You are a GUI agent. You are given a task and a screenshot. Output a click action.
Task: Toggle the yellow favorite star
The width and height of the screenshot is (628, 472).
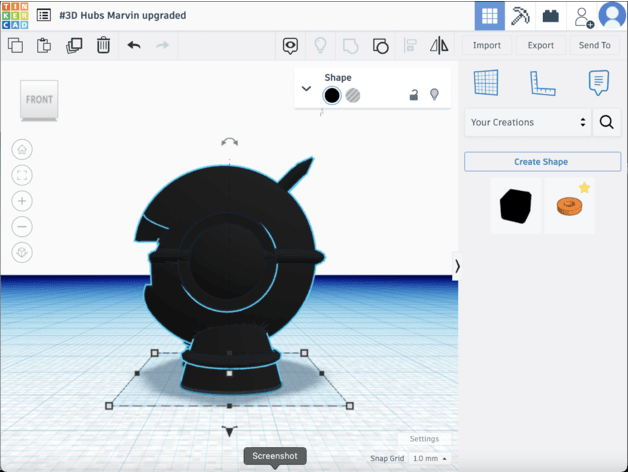click(584, 188)
